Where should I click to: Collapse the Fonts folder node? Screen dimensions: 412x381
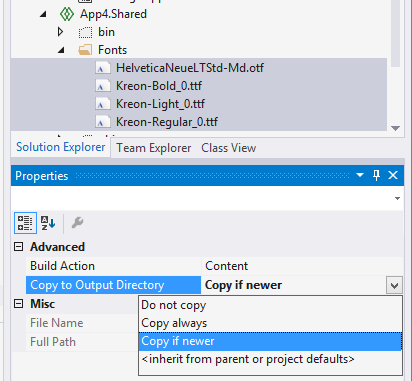[x=61, y=50]
